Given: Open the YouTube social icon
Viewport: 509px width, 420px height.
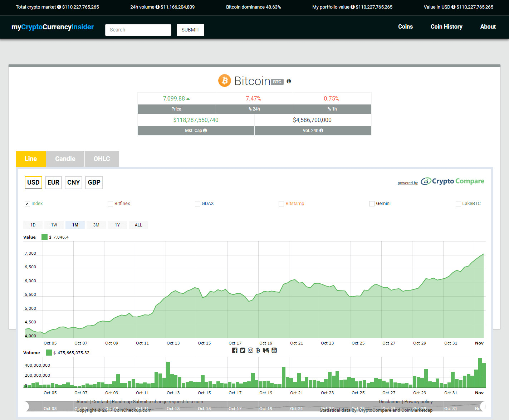Looking at the screenshot, I should (x=274, y=350).
